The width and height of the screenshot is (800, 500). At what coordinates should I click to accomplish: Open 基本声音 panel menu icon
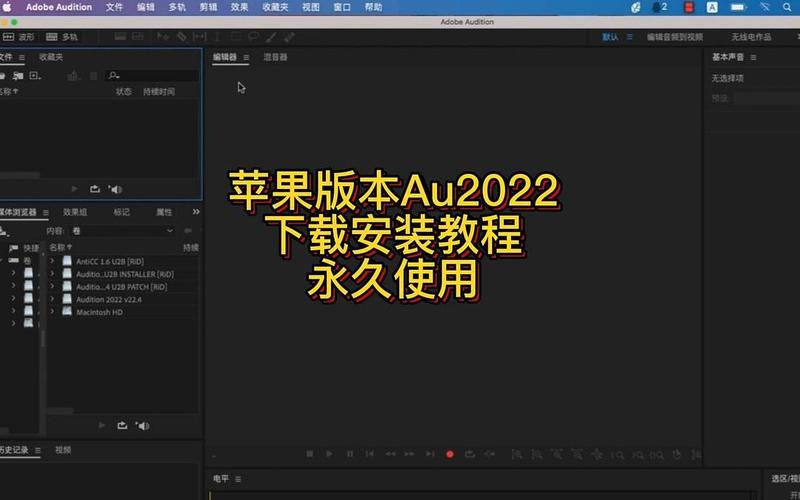point(753,57)
